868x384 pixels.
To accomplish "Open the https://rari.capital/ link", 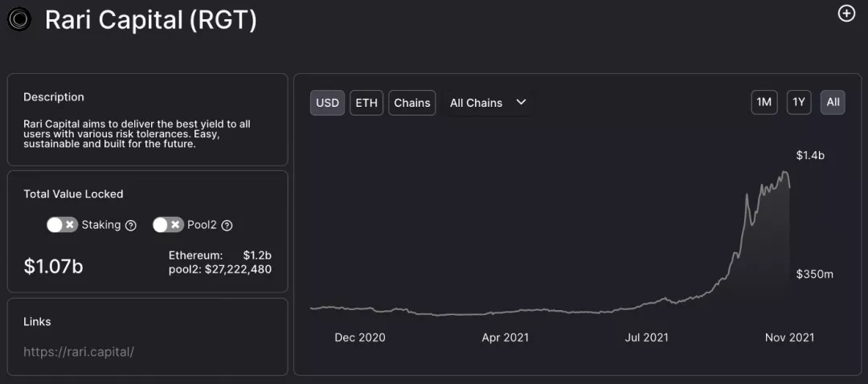I will (x=79, y=351).
